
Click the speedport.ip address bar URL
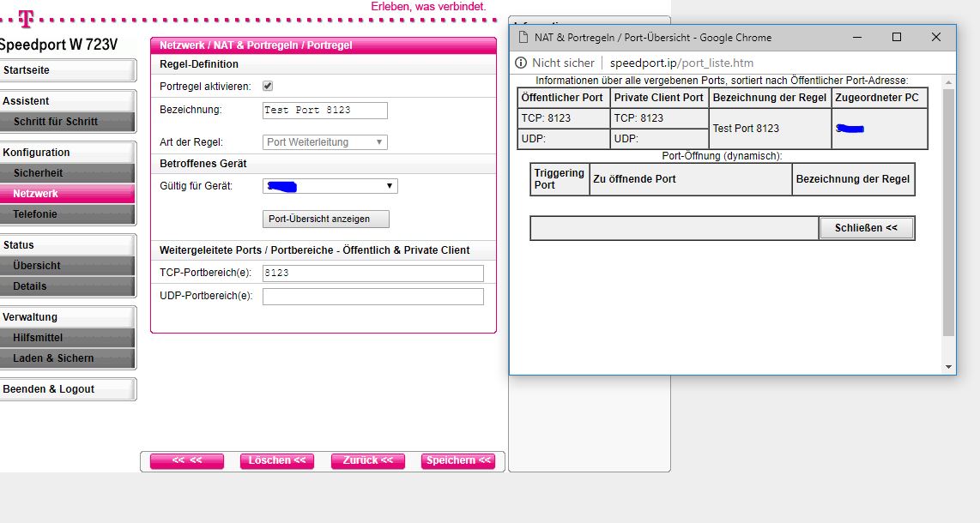[x=681, y=63]
